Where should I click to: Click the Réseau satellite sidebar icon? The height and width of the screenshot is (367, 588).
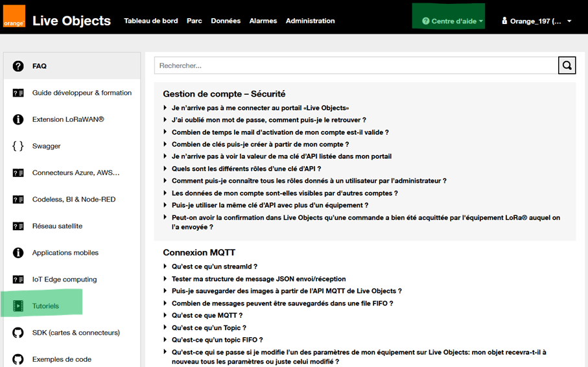18,226
